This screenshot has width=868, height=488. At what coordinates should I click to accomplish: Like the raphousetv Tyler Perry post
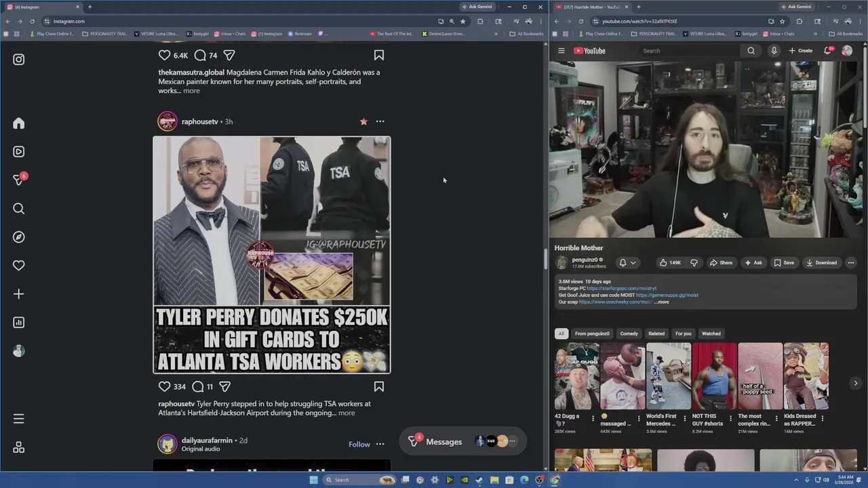click(x=164, y=386)
